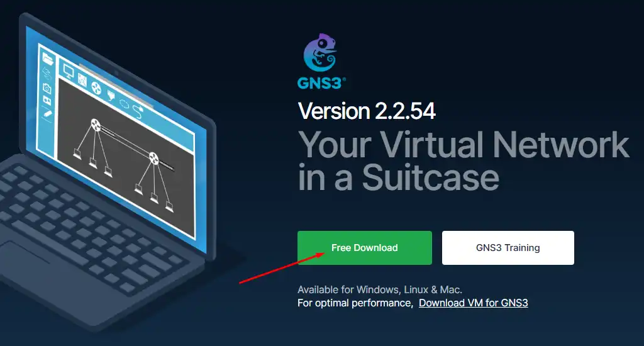Click the cable link icon in the laptop toolbar

(x=138, y=111)
